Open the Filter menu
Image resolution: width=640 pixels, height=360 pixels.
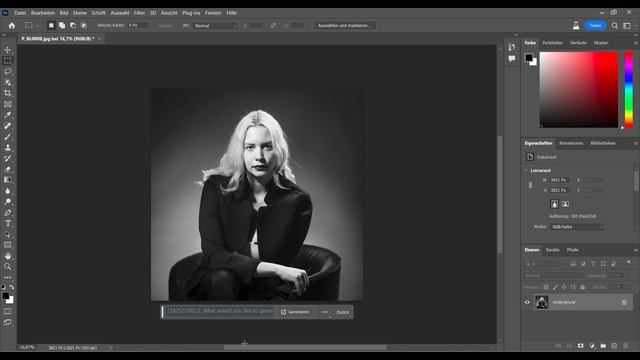pyautogui.click(x=139, y=13)
